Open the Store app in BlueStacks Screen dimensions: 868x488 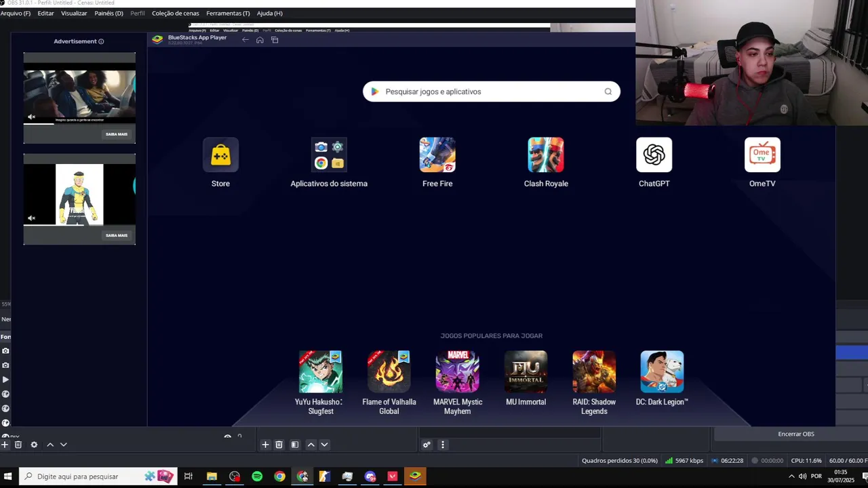click(x=220, y=155)
